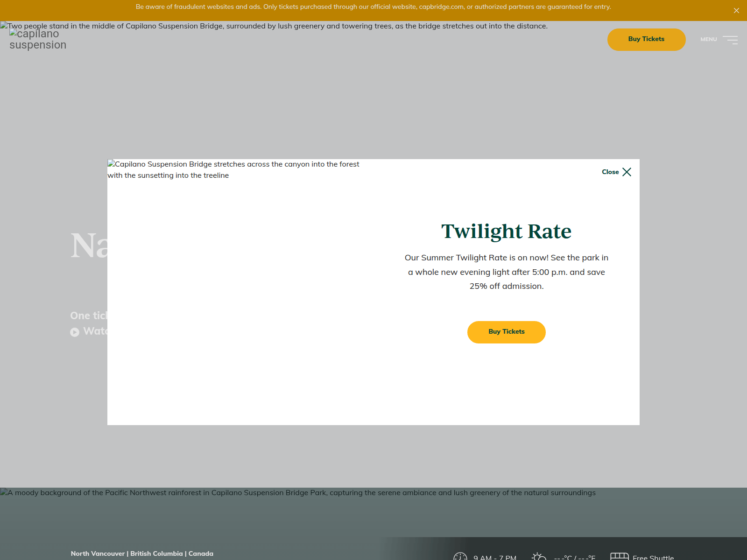Click the play video icon behind popup
747x560 pixels.
pyautogui.click(x=75, y=332)
